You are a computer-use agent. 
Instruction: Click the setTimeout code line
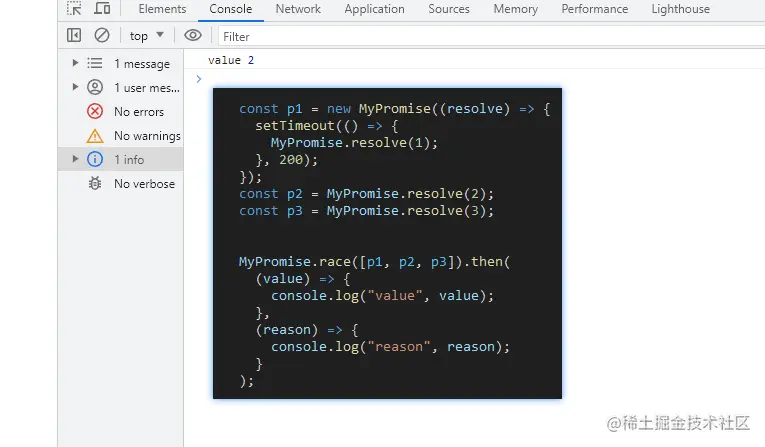click(327, 126)
